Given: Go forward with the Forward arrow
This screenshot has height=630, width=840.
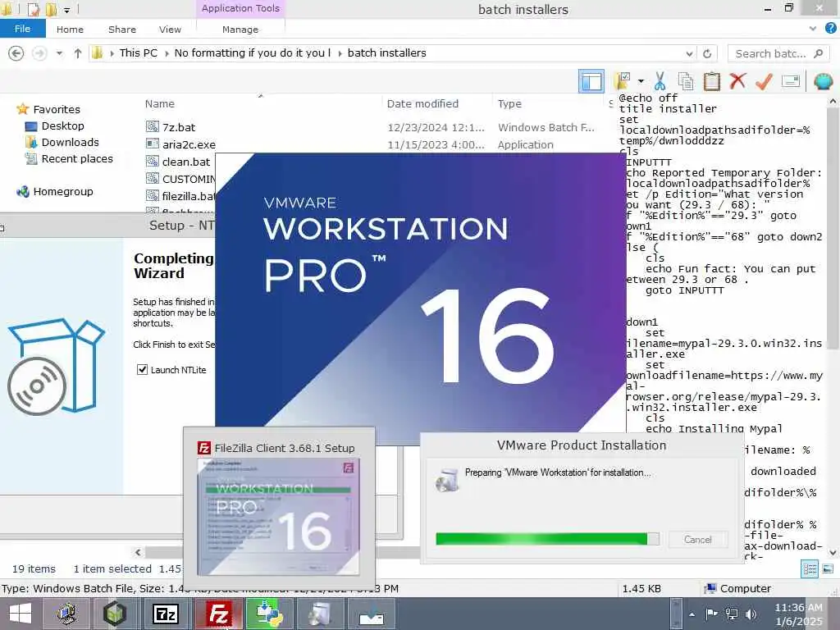Looking at the screenshot, I should [x=39, y=53].
